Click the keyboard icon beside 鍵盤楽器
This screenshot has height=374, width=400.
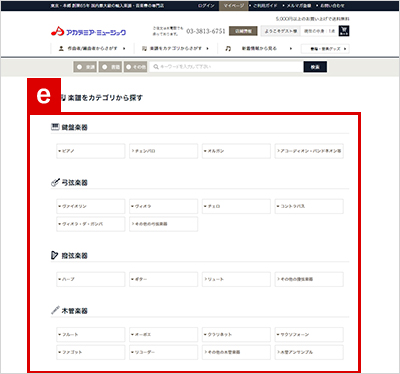click(55, 127)
